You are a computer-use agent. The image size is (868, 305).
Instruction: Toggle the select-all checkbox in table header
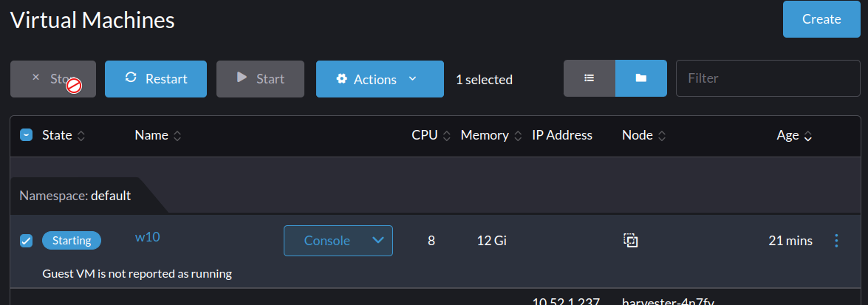26,135
